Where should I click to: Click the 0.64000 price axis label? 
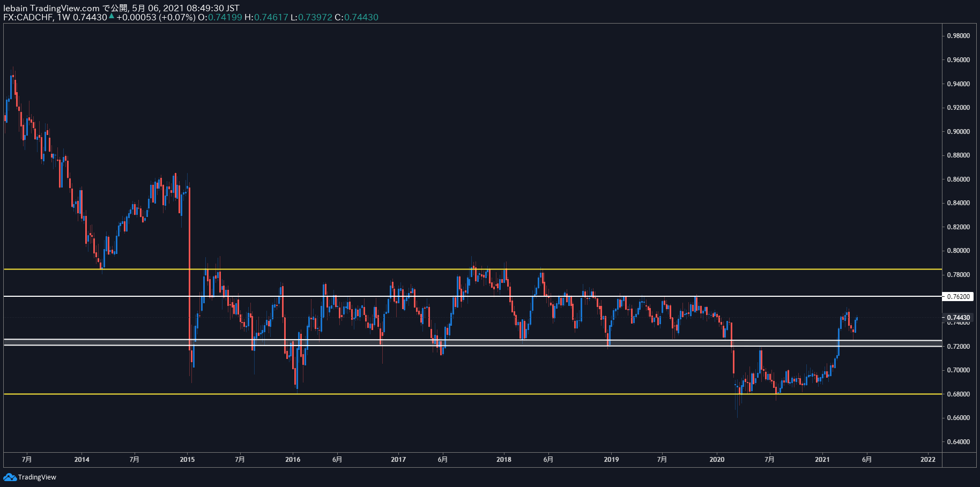[958, 442]
